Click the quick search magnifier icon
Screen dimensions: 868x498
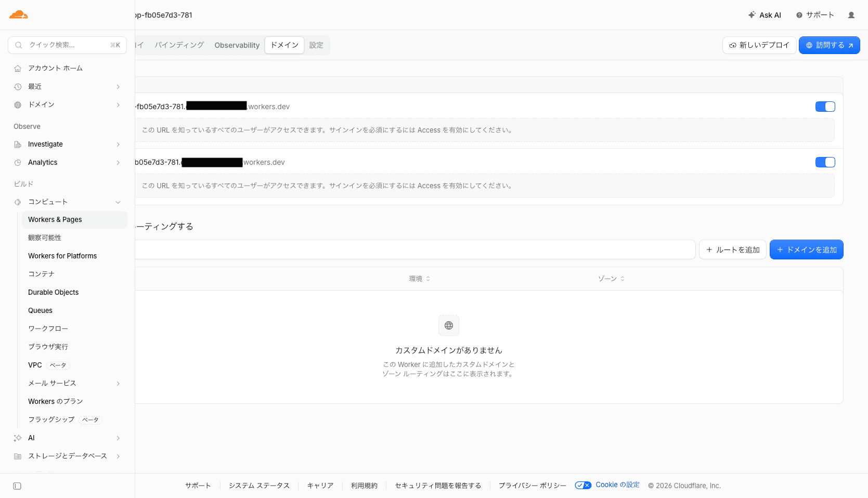[x=19, y=45]
